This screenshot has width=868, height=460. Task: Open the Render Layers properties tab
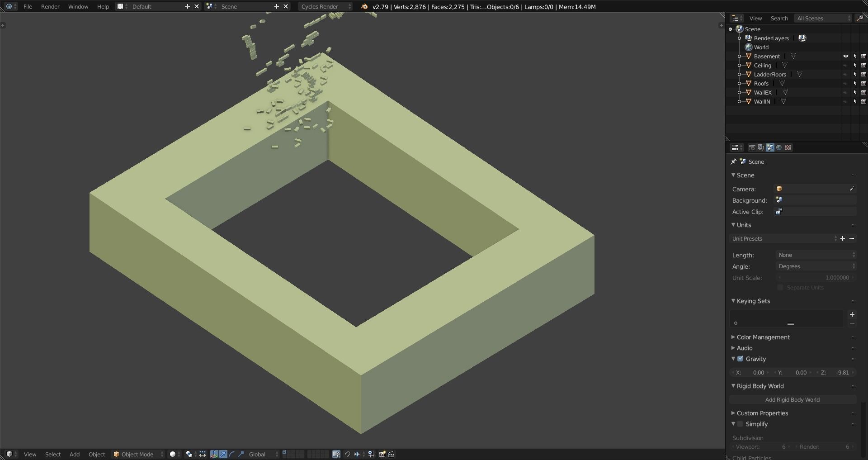tap(761, 147)
